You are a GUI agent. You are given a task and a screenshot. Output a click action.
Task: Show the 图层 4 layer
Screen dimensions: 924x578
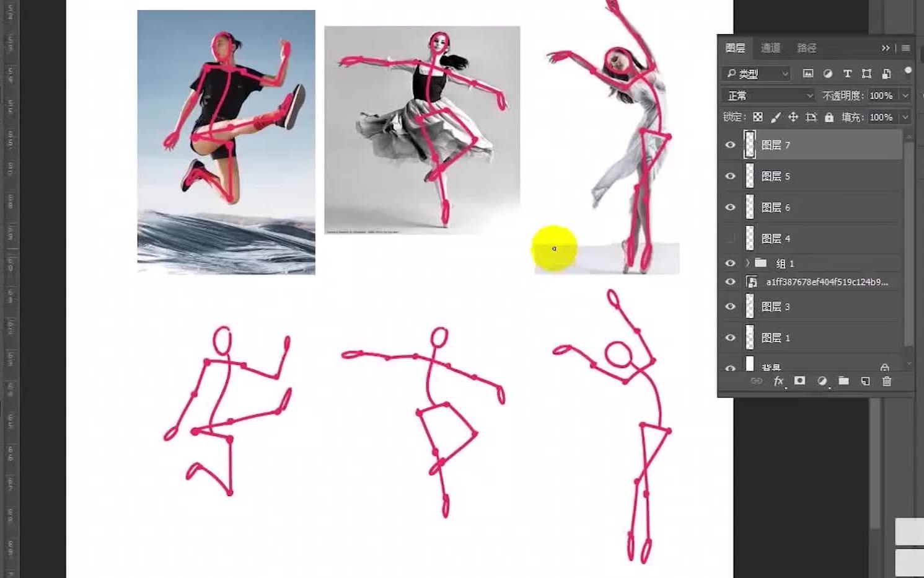point(730,238)
